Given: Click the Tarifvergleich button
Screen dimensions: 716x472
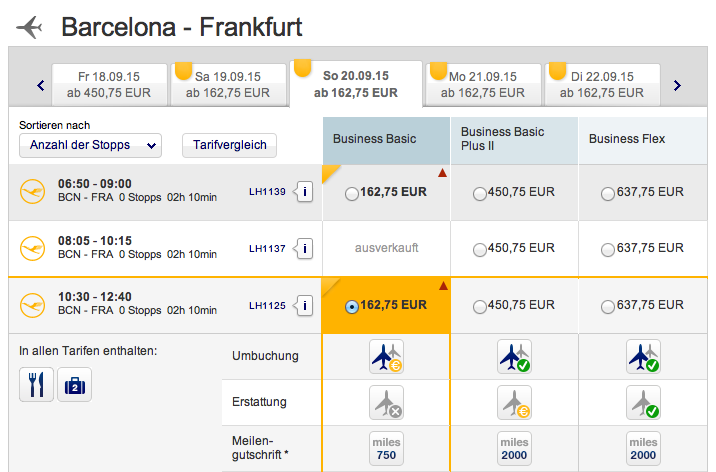Looking at the screenshot, I should [229, 146].
